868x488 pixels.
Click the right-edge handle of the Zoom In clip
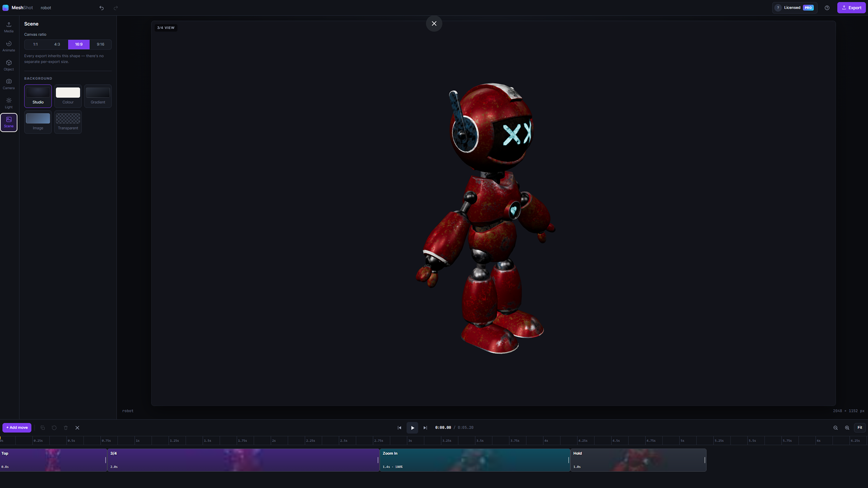point(569,460)
